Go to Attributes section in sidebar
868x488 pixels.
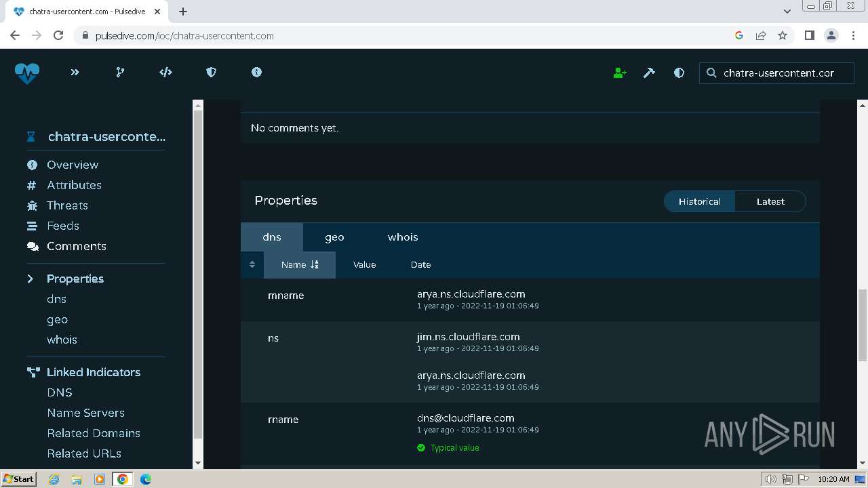tap(74, 185)
